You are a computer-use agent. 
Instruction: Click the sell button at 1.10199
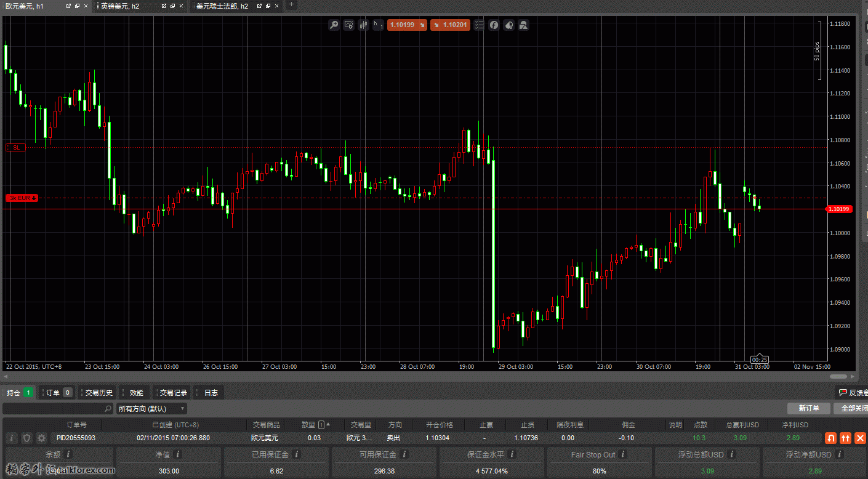click(407, 25)
